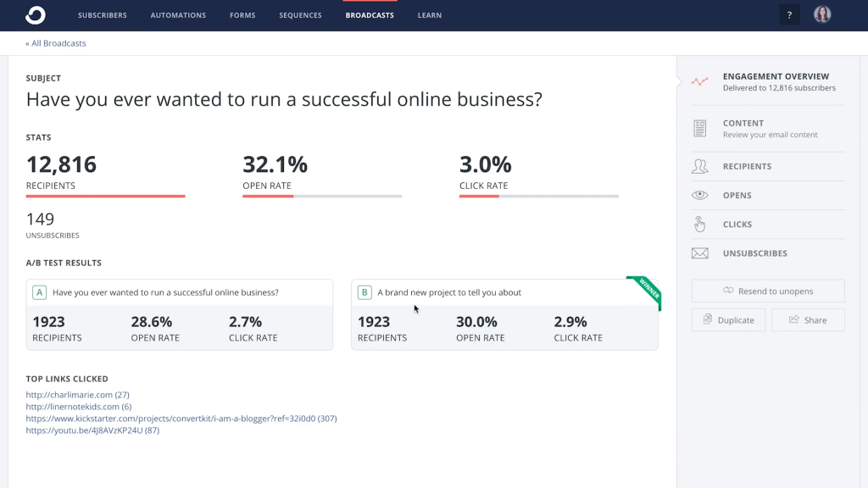Go to the Automations tab
This screenshot has height=488, width=868.
[178, 15]
